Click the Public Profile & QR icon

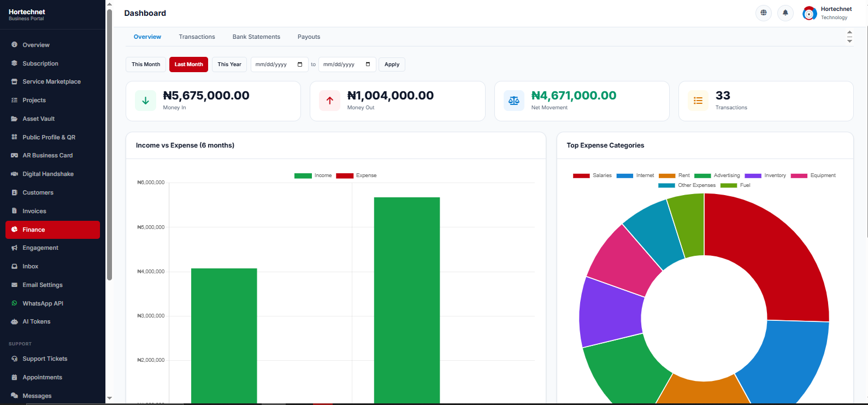click(14, 137)
